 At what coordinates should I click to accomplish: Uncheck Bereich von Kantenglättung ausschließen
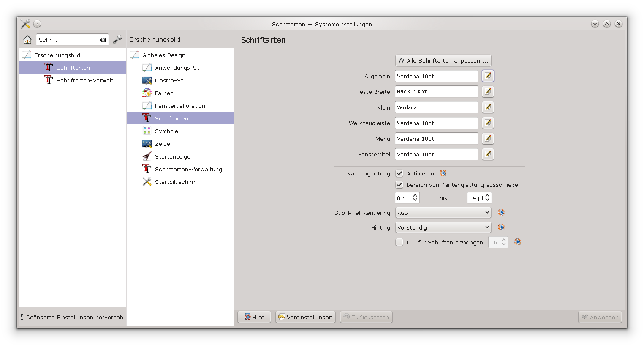point(399,185)
